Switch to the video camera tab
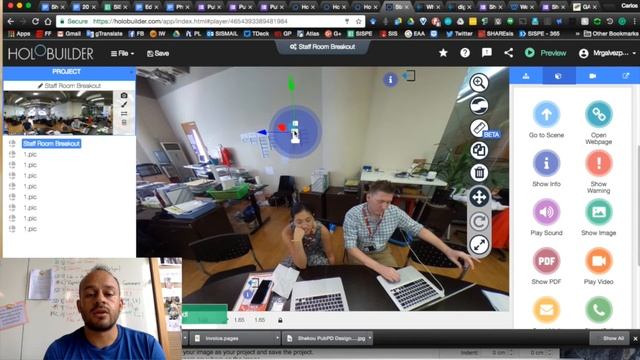This screenshot has width=640, height=360. pos(592,76)
